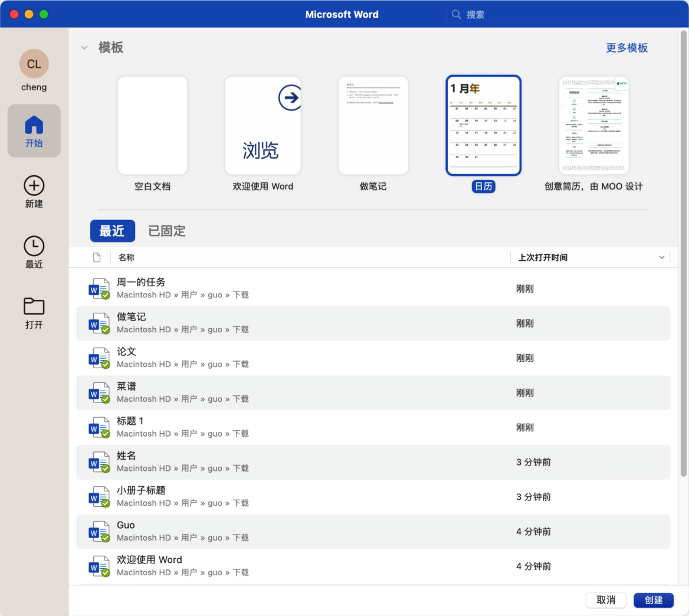Click the CL account avatar
Image resolution: width=689 pixels, height=616 pixels.
click(34, 64)
